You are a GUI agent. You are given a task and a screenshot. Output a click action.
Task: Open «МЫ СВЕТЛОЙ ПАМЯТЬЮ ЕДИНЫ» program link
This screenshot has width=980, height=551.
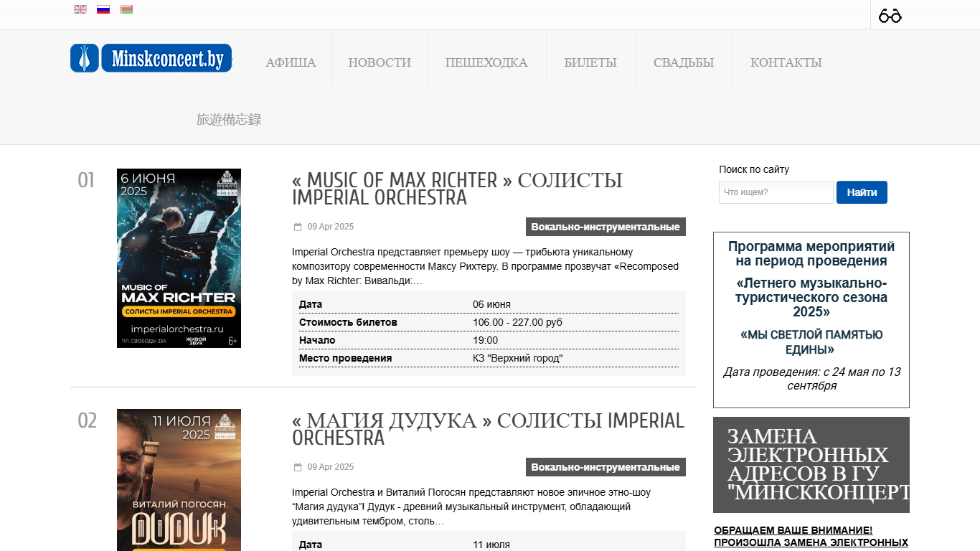coord(811,342)
